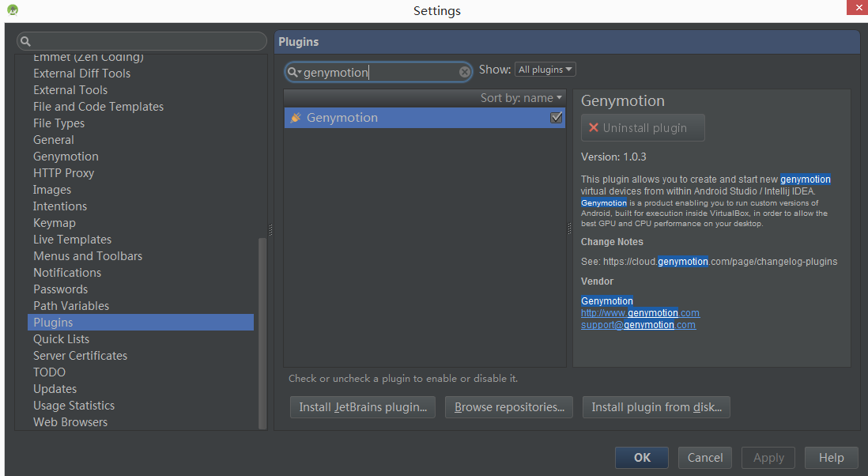Click the Uninstall plugin button
This screenshot has width=868, height=476.
pyautogui.click(x=643, y=128)
